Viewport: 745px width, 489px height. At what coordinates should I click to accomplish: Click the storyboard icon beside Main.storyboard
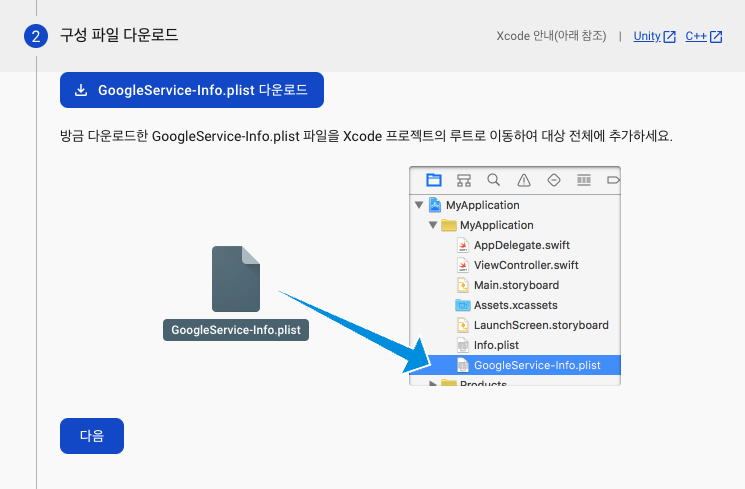pyautogui.click(x=462, y=285)
